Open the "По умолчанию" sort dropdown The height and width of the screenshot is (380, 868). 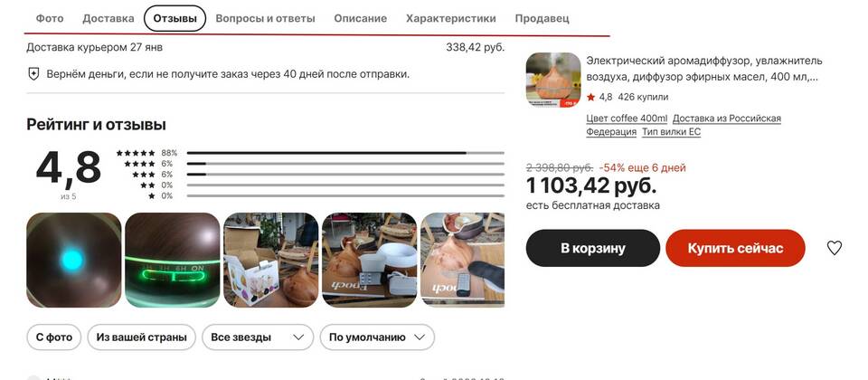(x=377, y=337)
